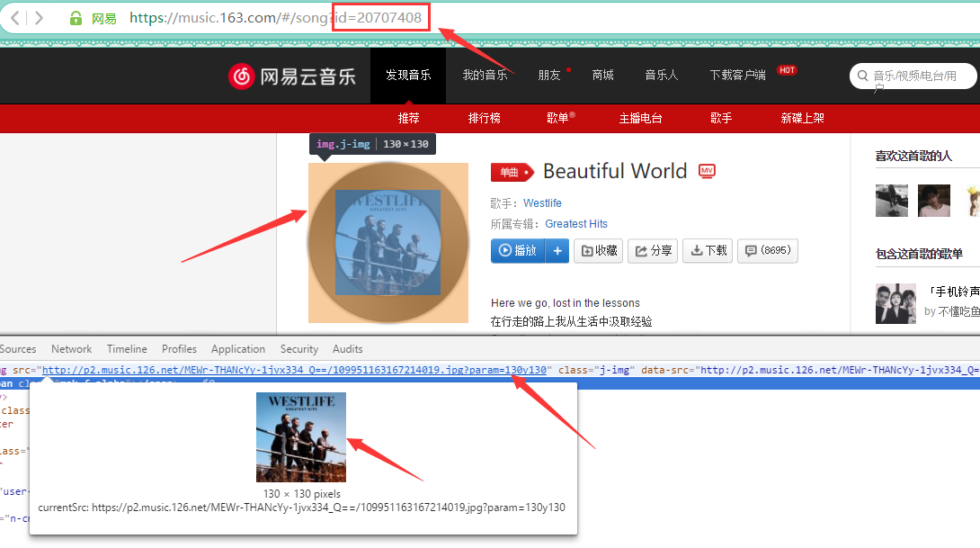The height and width of the screenshot is (548, 980).
Task: Switch to the DevTools Sources tab
Action: (x=18, y=349)
